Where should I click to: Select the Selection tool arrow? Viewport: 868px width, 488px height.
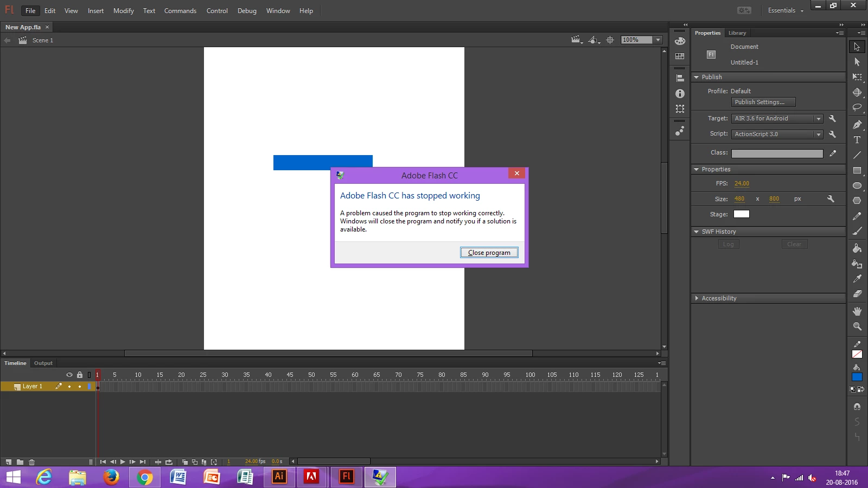point(857,47)
